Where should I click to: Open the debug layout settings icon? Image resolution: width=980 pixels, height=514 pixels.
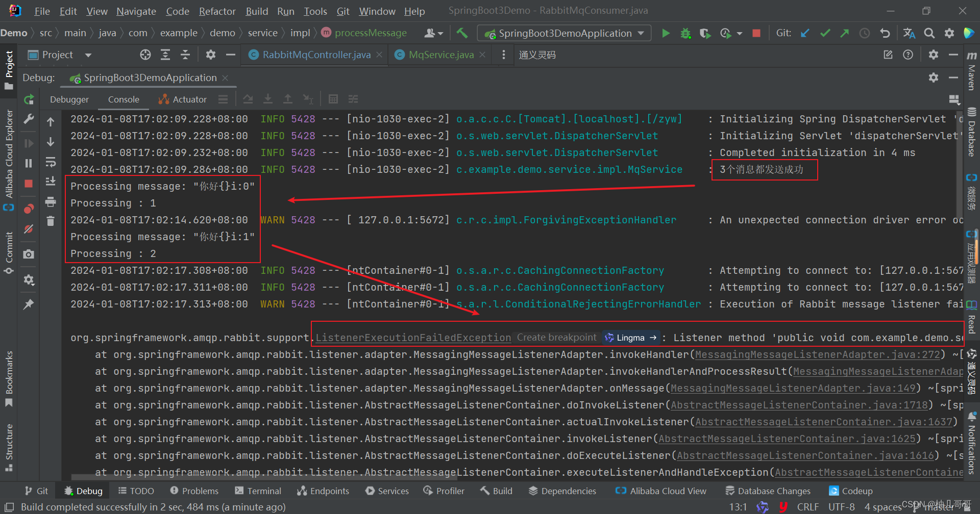coord(953,99)
